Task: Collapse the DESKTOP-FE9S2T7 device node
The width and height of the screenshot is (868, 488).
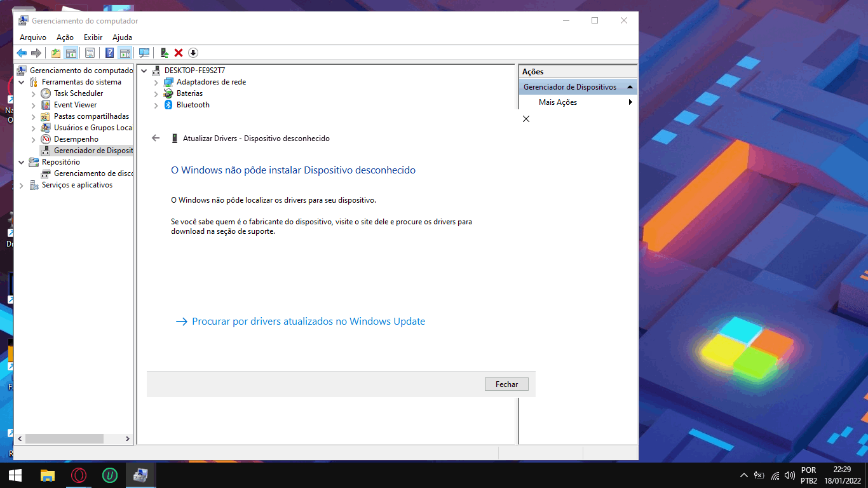Action: click(x=144, y=71)
